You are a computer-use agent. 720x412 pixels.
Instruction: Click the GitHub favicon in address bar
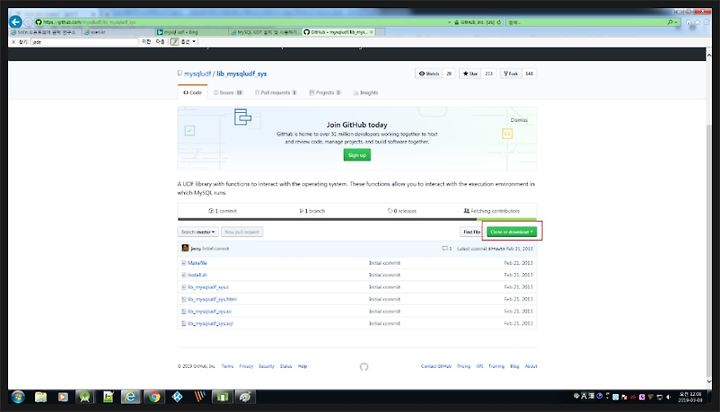(39, 22)
